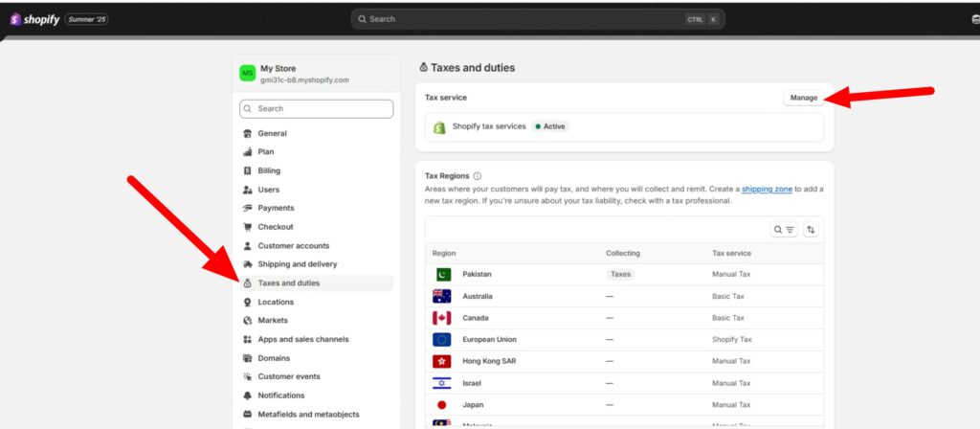Click the Users icon in the sidebar
980x429 pixels.
(x=247, y=190)
